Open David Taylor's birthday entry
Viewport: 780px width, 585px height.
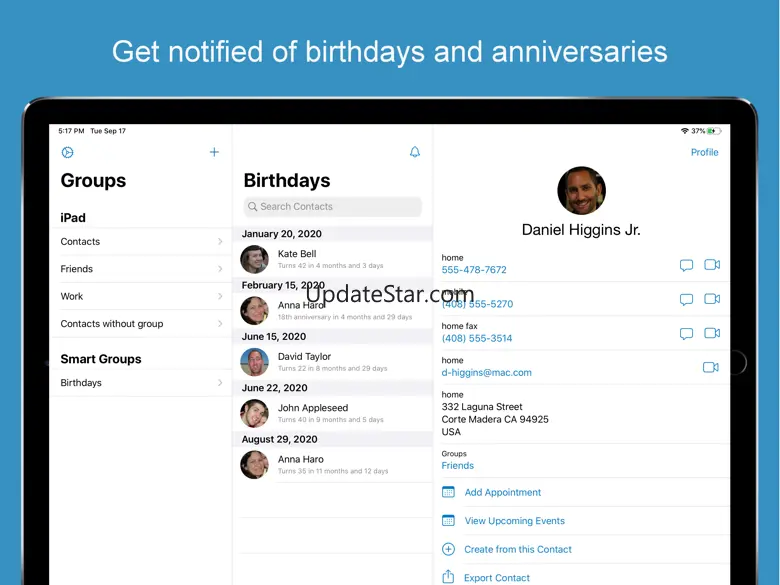[333, 362]
